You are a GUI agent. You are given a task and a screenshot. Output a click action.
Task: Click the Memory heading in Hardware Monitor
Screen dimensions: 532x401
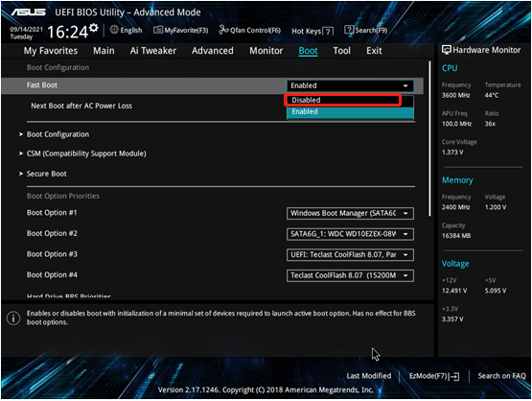[457, 180]
